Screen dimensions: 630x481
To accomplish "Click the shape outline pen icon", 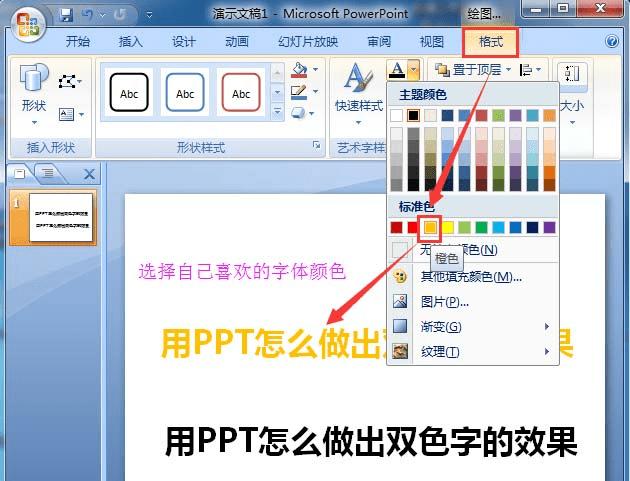I will click(x=299, y=92).
